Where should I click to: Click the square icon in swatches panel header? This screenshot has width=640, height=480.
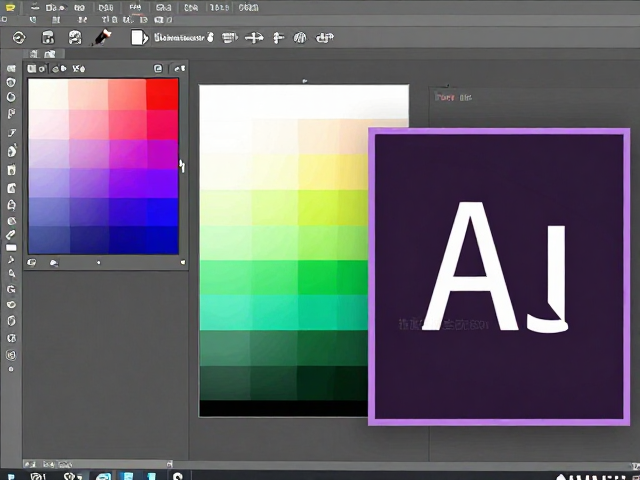(x=158, y=69)
